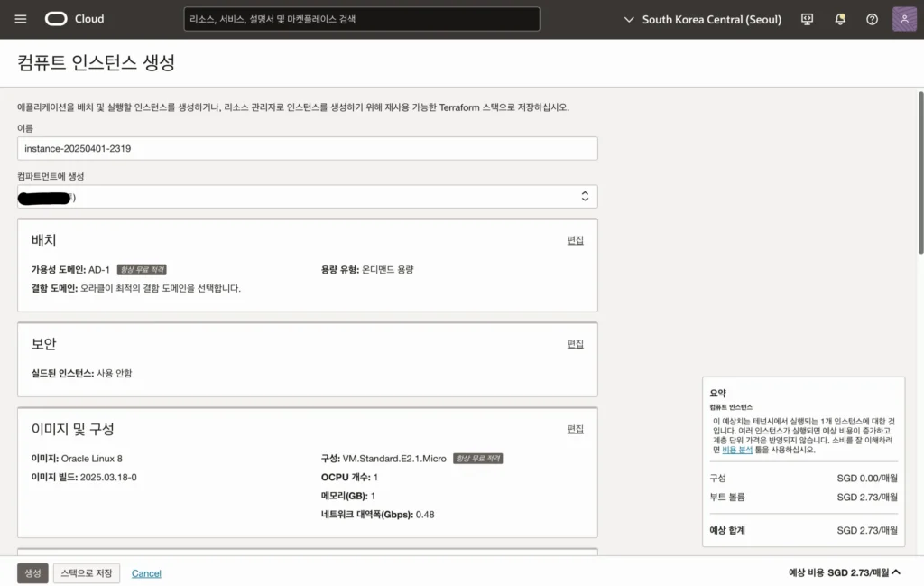Click the 항상 무료 적격 badge beside VM.Standard.E2.1.Micro
The width and height of the screenshot is (924, 586).
coord(477,459)
